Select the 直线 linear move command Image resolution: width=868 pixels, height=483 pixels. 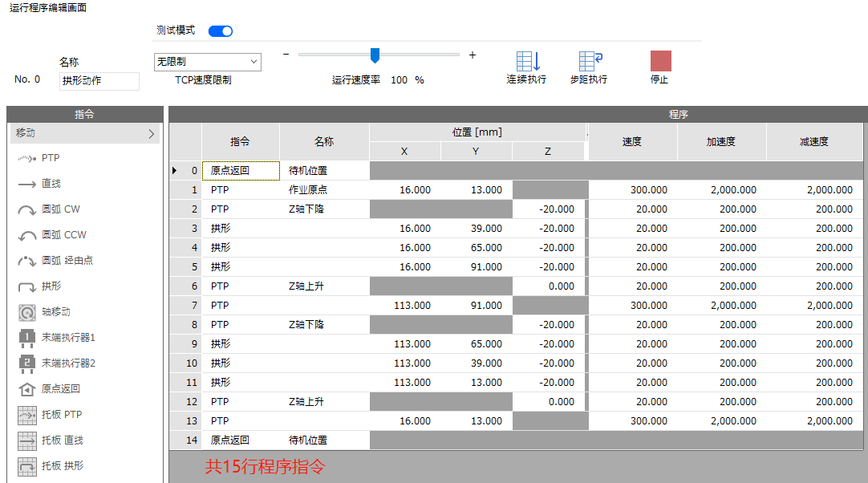[28, 184]
